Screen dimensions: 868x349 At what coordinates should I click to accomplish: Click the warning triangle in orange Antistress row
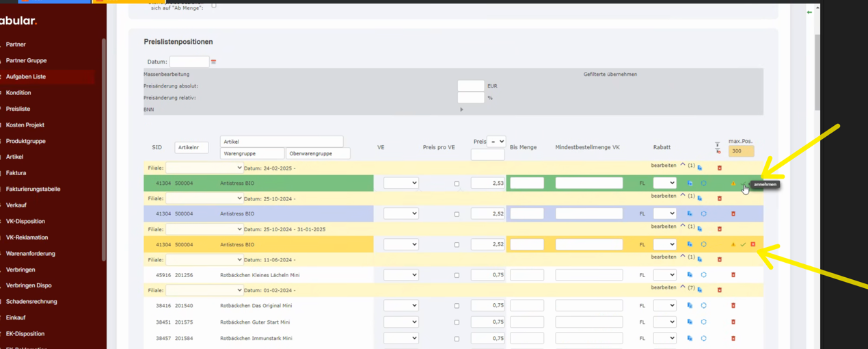pos(733,245)
